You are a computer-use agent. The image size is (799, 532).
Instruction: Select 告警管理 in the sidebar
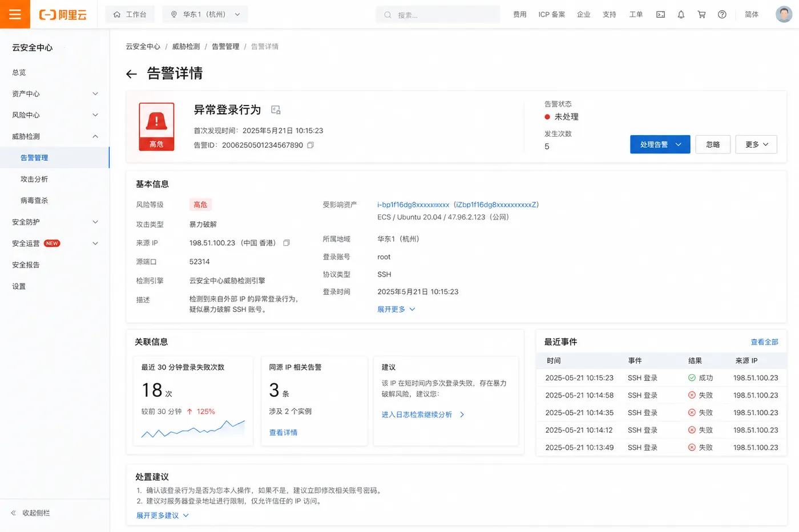(55, 158)
